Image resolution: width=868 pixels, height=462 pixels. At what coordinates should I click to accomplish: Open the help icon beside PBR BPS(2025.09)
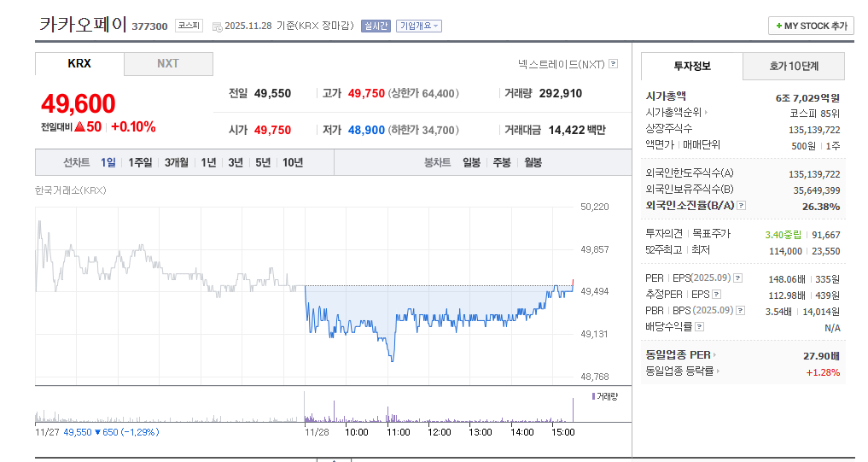[740, 311]
